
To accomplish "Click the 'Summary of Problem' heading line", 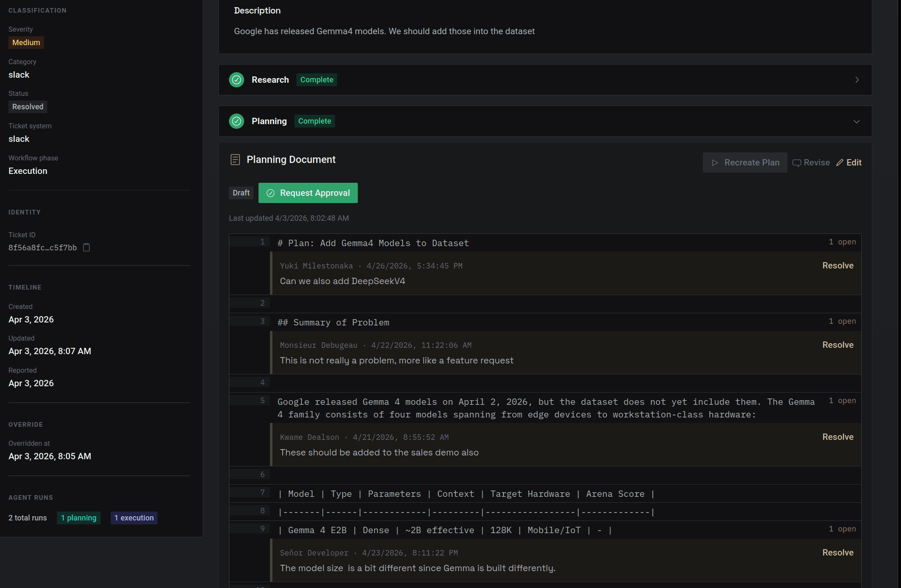I will pos(334,322).
